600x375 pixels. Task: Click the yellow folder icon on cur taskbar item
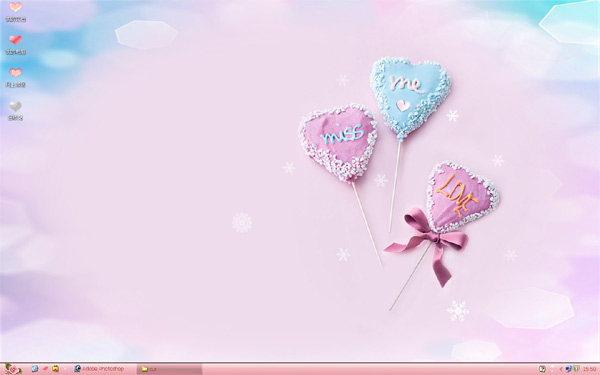pos(144,369)
